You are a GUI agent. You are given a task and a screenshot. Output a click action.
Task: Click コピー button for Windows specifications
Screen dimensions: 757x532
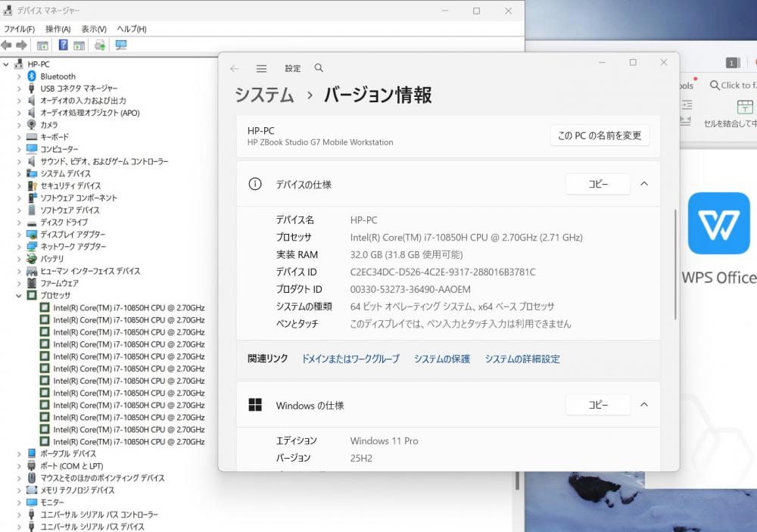pyautogui.click(x=598, y=405)
